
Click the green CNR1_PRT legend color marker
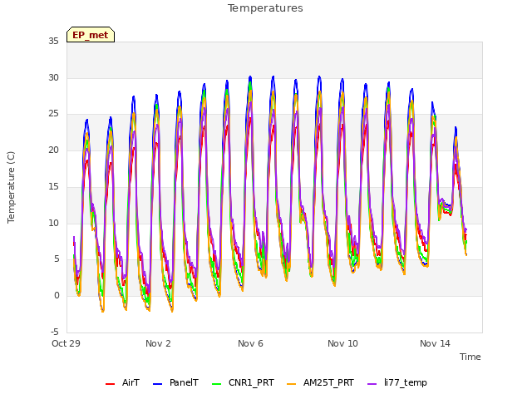point(216,384)
